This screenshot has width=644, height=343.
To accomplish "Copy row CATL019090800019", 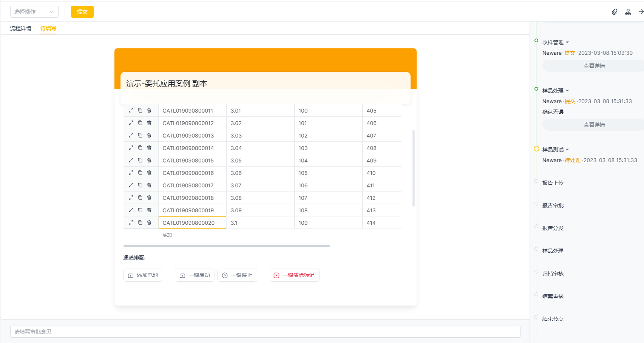I will pos(140,210).
